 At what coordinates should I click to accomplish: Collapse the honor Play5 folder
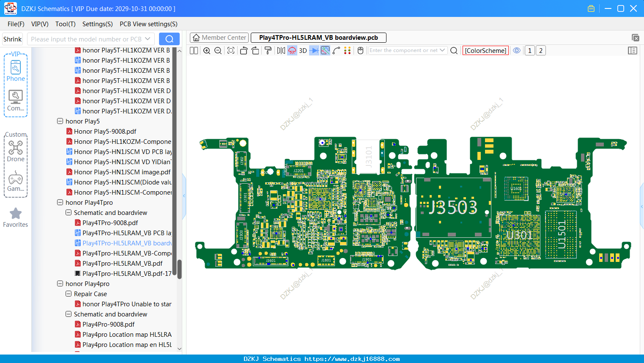pyautogui.click(x=60, y=121)
